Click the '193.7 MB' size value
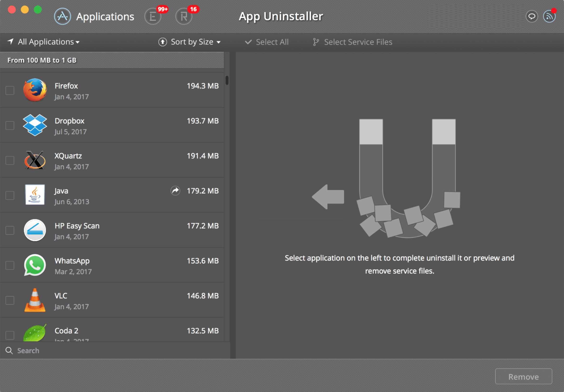The width and height of the screenshot is (564, 392). pyautogui.click(x=202, y=121)
